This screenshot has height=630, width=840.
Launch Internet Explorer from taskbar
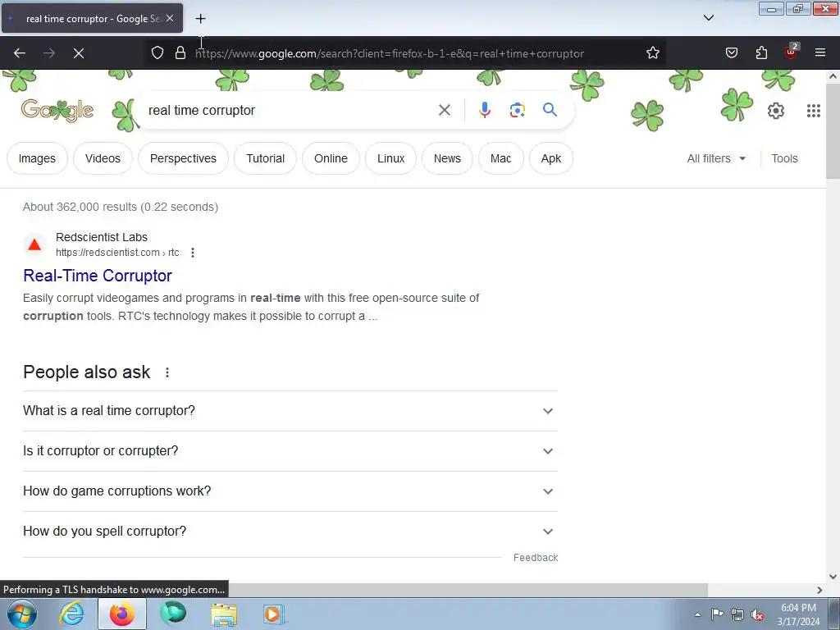(72, 614)
